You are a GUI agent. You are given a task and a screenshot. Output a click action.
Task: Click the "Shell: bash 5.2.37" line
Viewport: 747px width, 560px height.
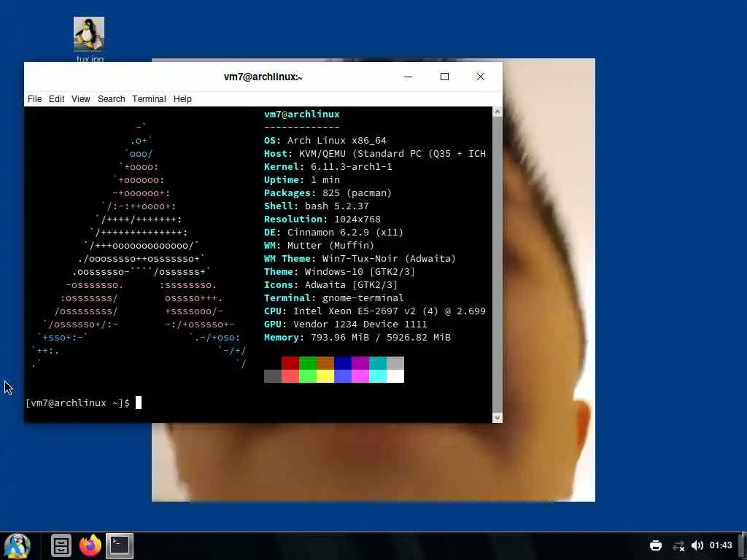[x=317, y=206]
